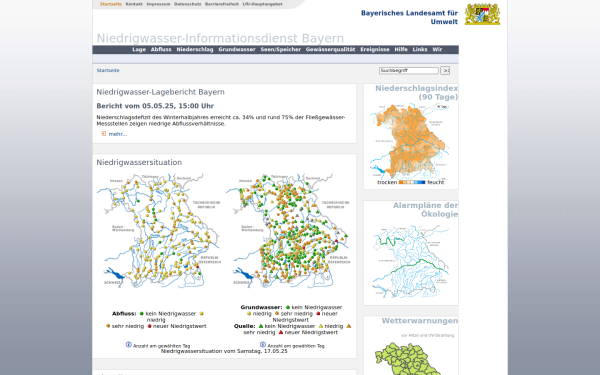Screen dimensions: 600x375
Task: Click 'Bericht vom 05.05.25, 15:00 Uhr' text
Action: 155,106
